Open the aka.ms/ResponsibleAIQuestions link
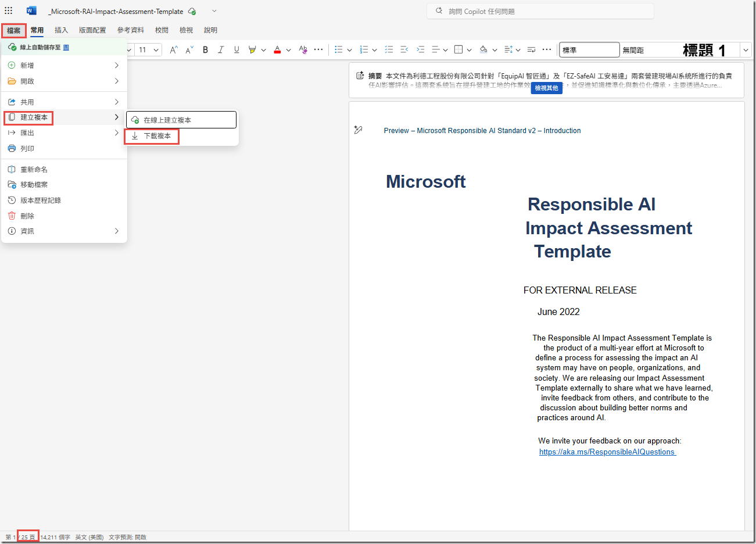The height and width of the screenshot is (544, 756). pos(607,452)
